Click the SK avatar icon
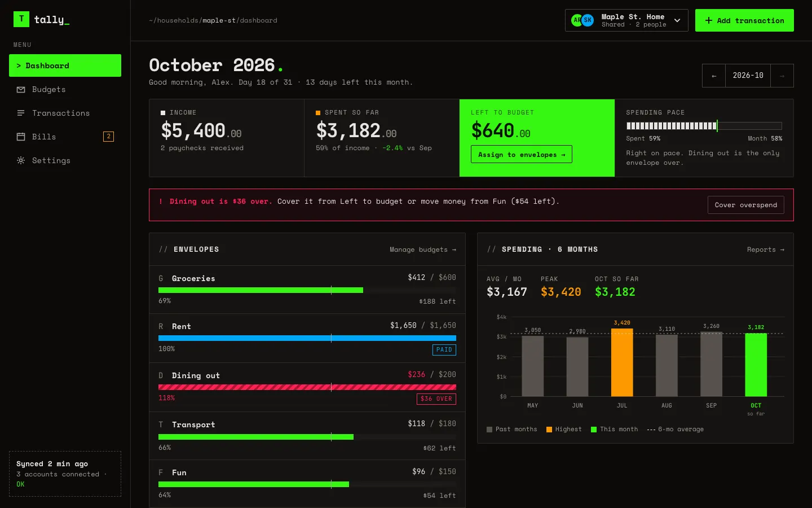Viewport: 812px width, 508px height. [588, 20]
